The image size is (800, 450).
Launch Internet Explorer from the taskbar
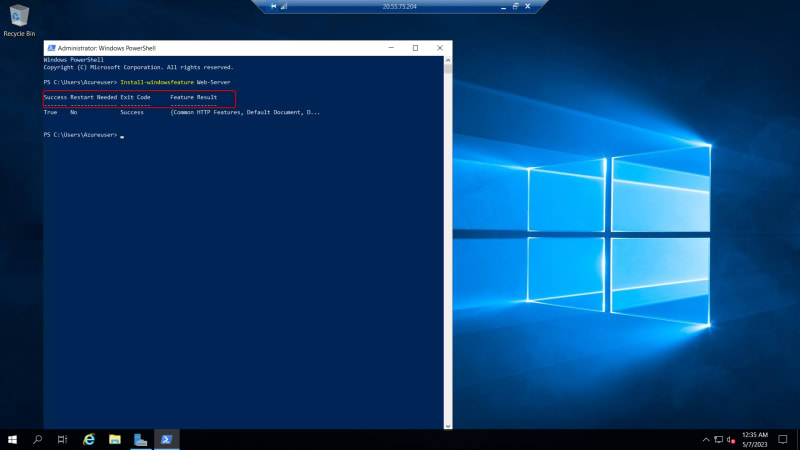click(89, 439)
